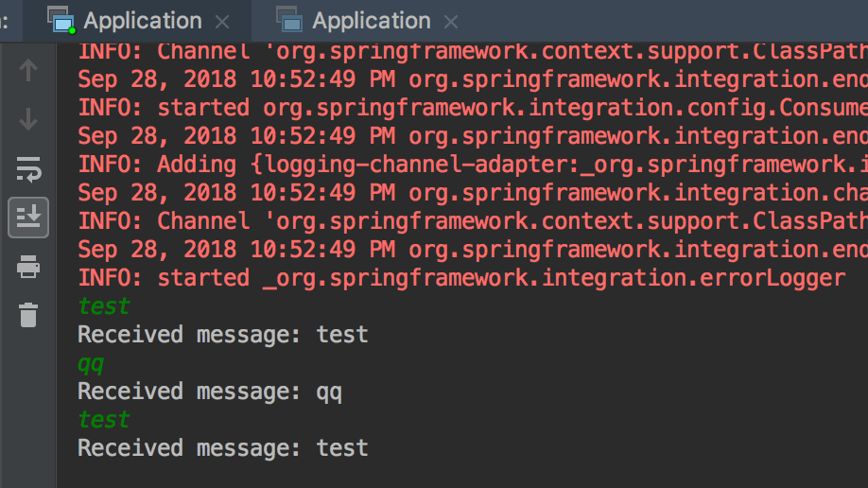Click the 'INFO: Adding {logging-channel-adapter' log line
The height and width of the screenshot is (488, 868).
pos(473,165)
